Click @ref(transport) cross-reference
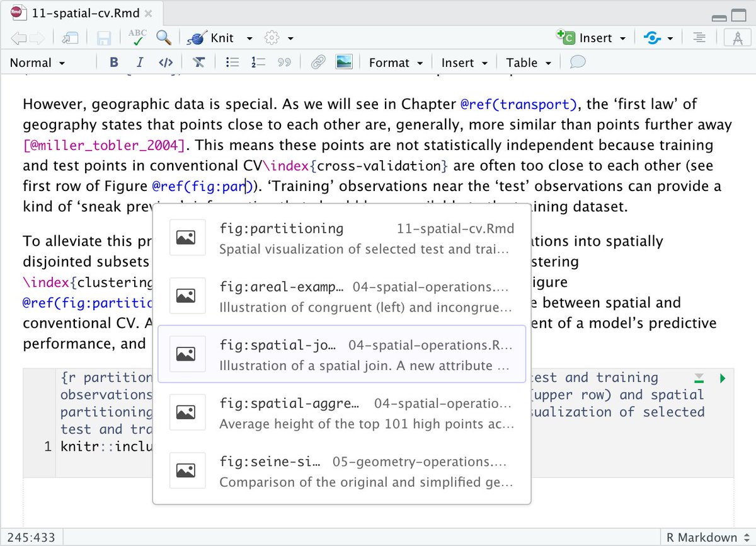The width and height of the screenshot is (756, 546). point(518,104)
